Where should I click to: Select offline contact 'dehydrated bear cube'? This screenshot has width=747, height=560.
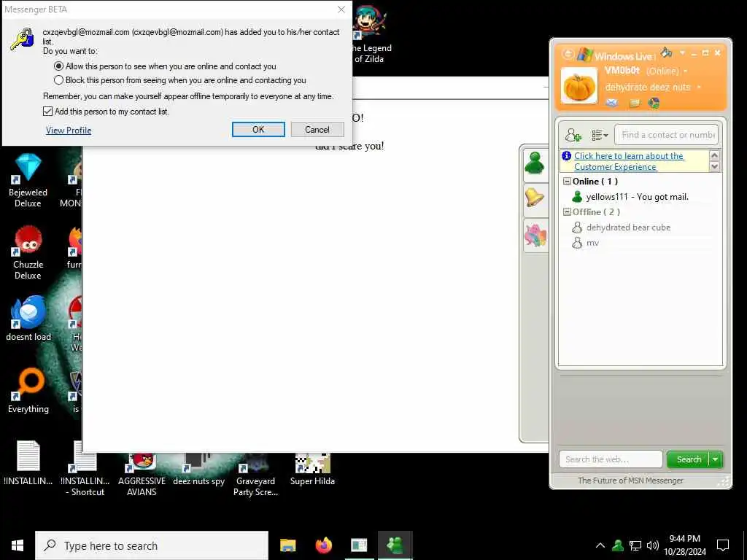pos(628,227)
